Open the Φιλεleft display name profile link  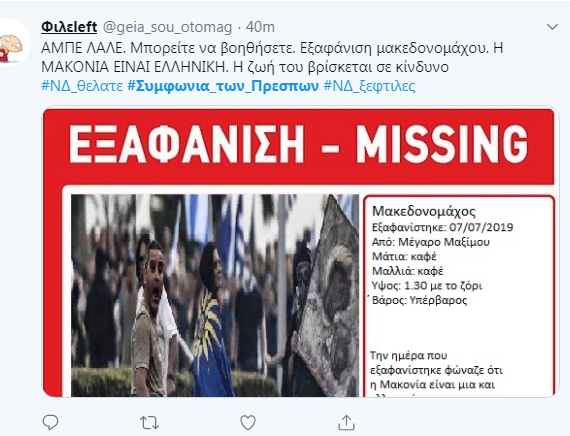[69, 27]
